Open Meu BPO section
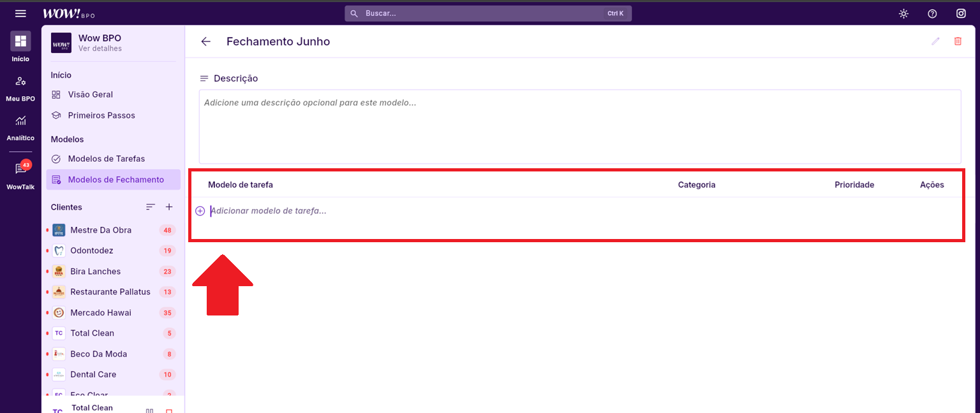This screenshot has width=980, height=413. tap(20, 87)
